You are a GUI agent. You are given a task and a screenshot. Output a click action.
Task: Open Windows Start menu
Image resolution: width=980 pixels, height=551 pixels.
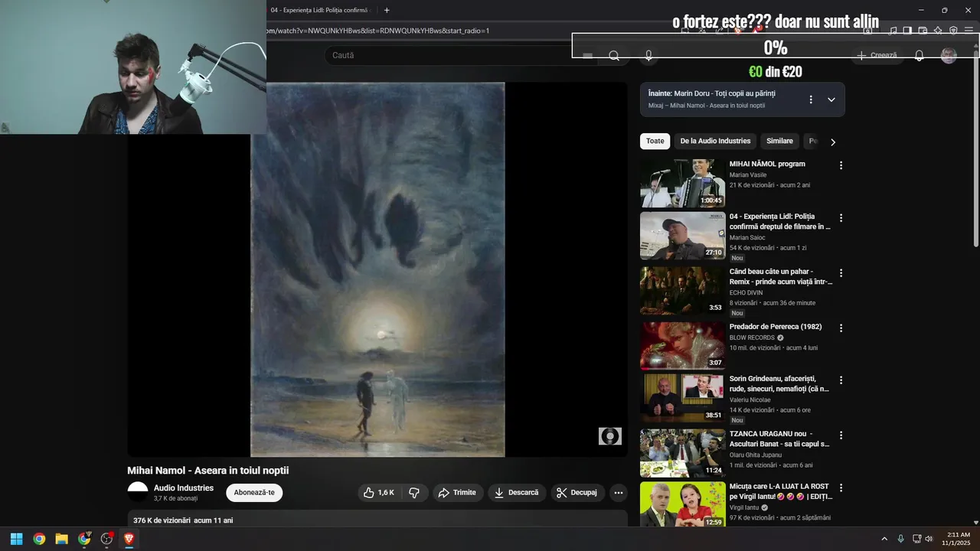[16, 539]
